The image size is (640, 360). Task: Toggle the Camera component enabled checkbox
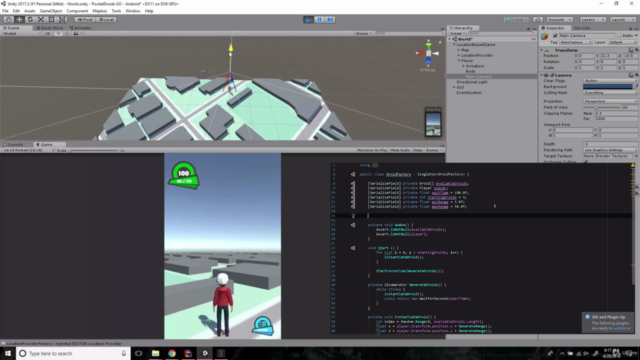(552, 75)
